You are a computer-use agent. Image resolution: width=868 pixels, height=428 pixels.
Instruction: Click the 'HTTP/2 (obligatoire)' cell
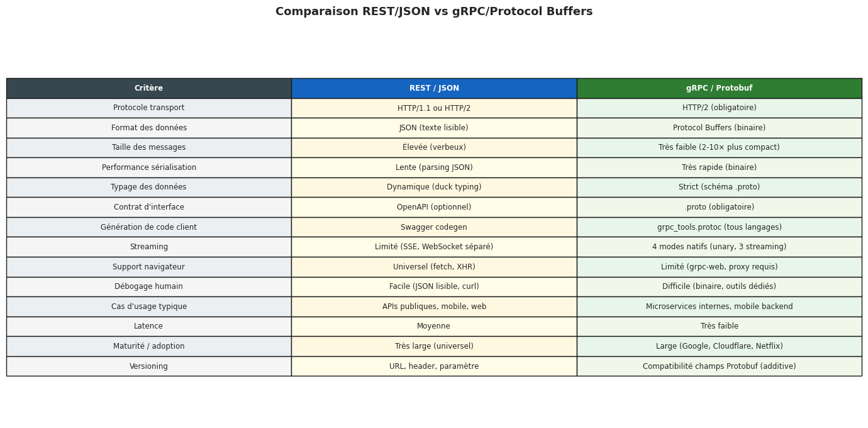[719, 108]
